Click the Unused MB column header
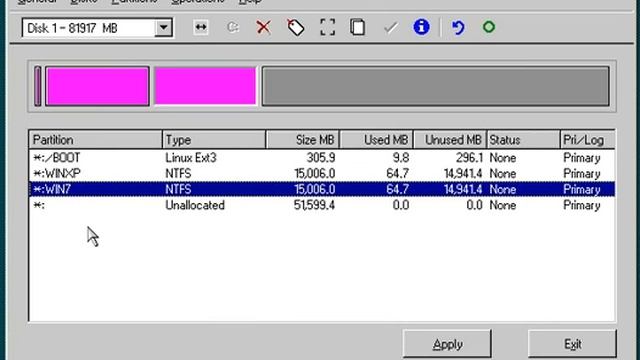 (450, 140)
